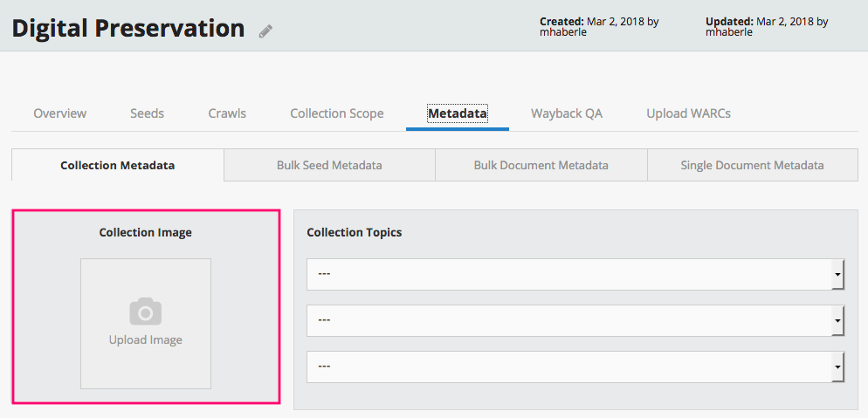Click the pencil edit icon beside the title
The image size is (868, 418).
pos(265,31)
